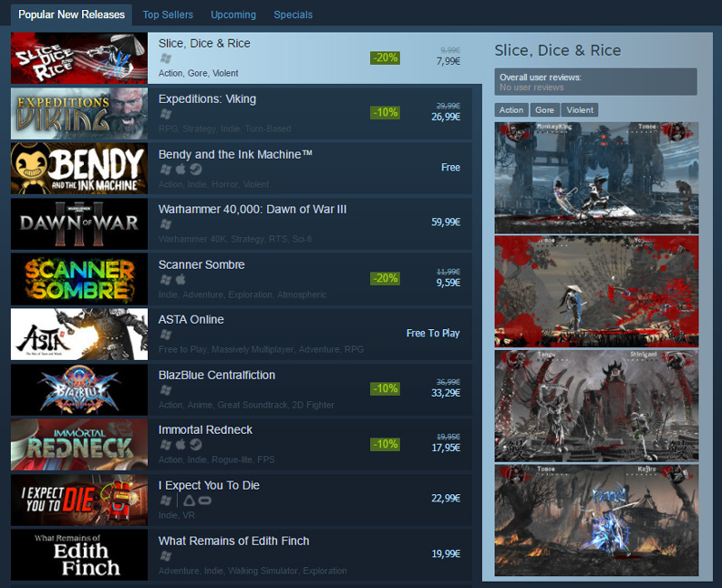Click the Windows icon under BlazBlue Centralfiction
Image resolution: width=722 pixels, height=588 pixels.
166,390
